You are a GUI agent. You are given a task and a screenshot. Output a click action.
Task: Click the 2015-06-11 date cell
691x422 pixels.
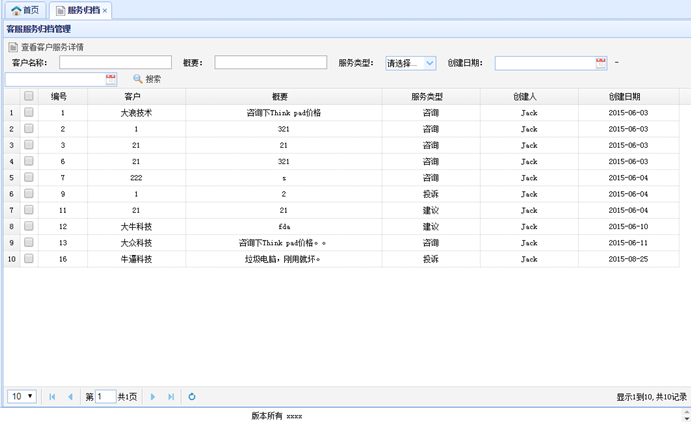pos(628,243)
